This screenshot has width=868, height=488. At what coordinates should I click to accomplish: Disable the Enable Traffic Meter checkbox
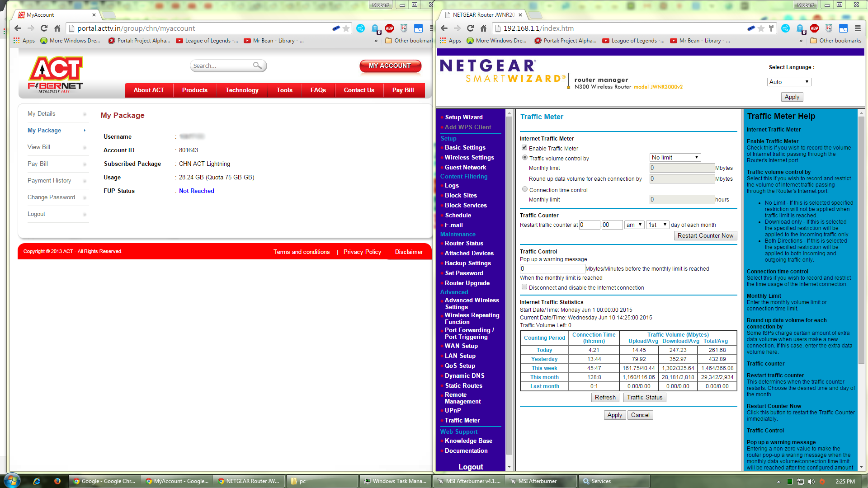[524, 148]
